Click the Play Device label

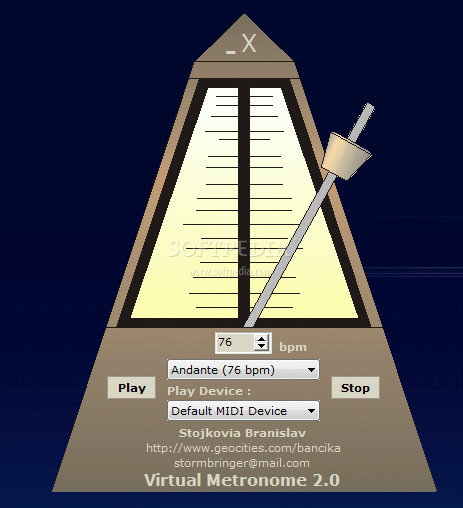[x=209, y=391]
